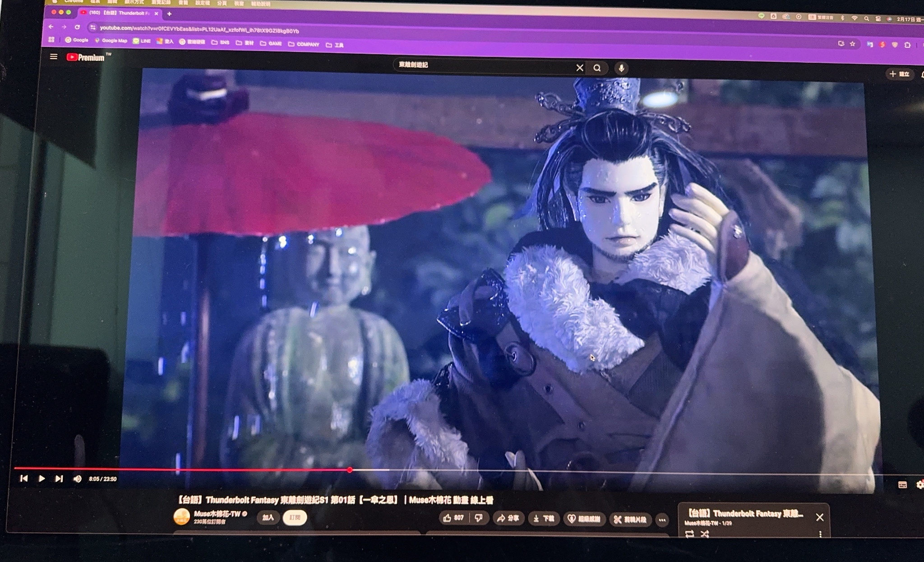Toggle subtitles captions on the player
The width and height of the screenshot is (924, 562).
902,485
